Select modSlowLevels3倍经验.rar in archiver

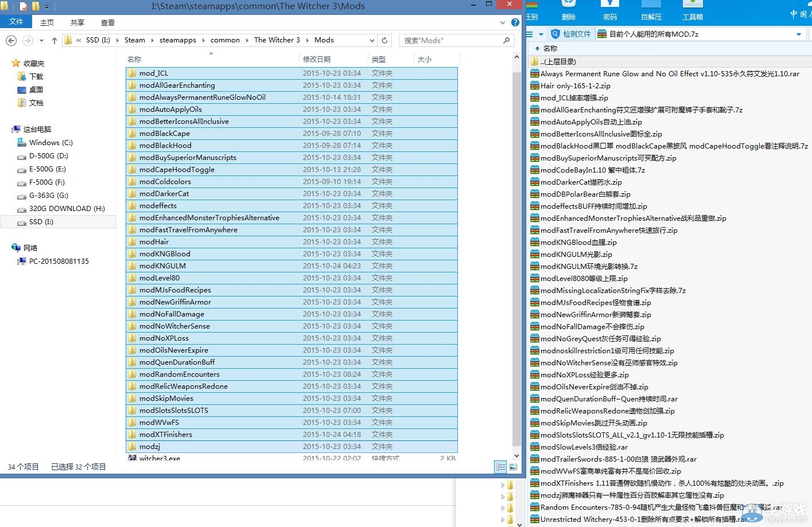coord(579,447)
